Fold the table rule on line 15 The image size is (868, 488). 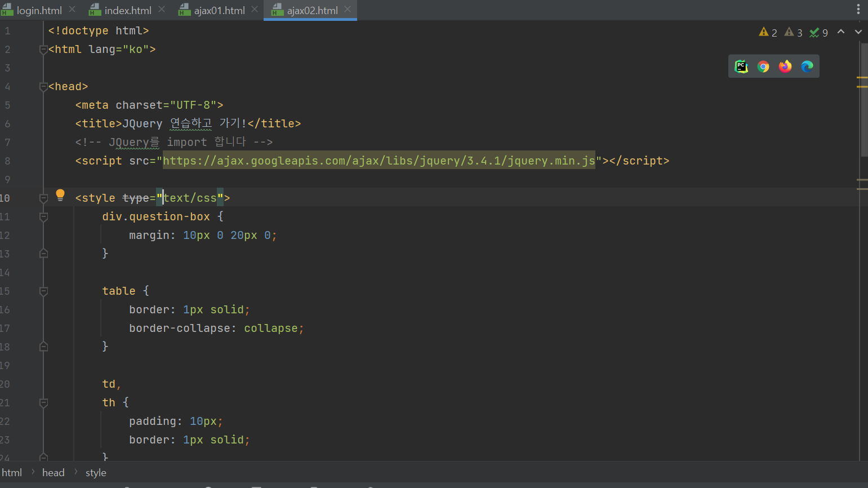point(43,291)
